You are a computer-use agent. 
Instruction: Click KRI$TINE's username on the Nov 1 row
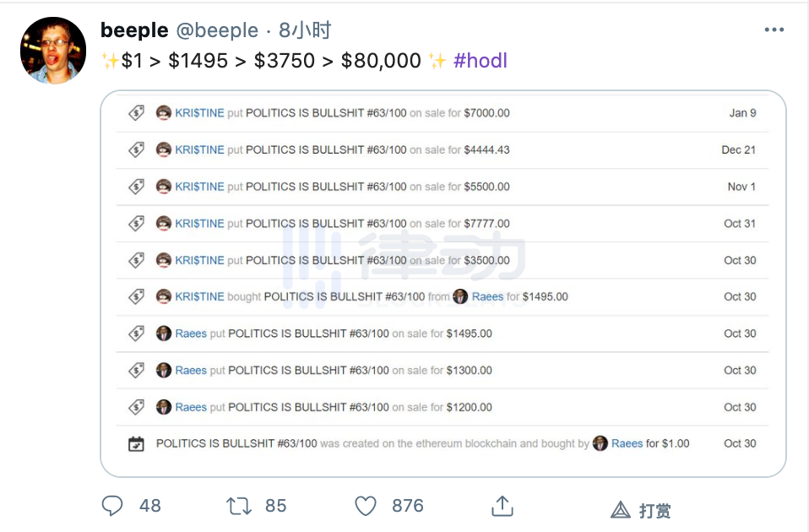200,187
